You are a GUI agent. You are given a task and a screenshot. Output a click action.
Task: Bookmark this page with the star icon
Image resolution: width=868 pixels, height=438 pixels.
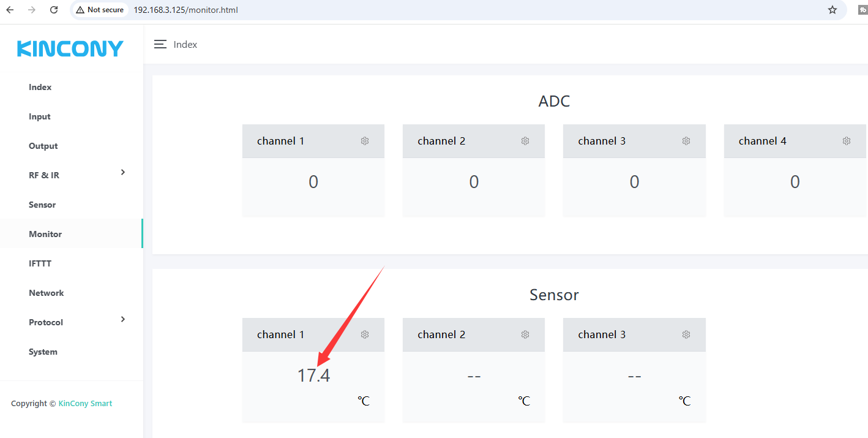tap(832, 10)
